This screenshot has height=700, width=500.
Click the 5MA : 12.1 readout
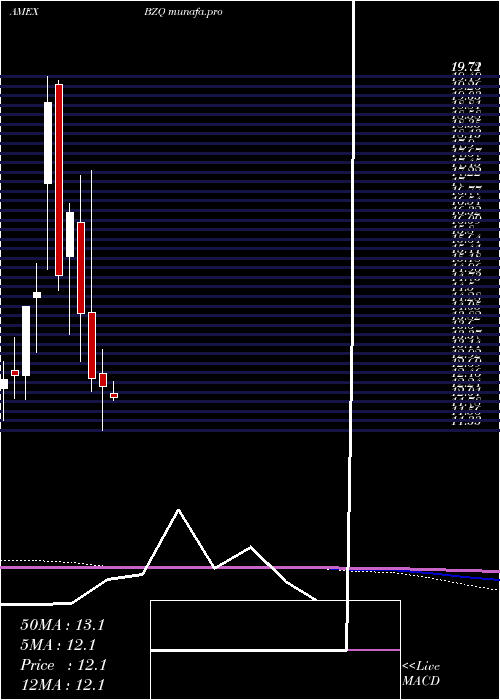[58, 645]
